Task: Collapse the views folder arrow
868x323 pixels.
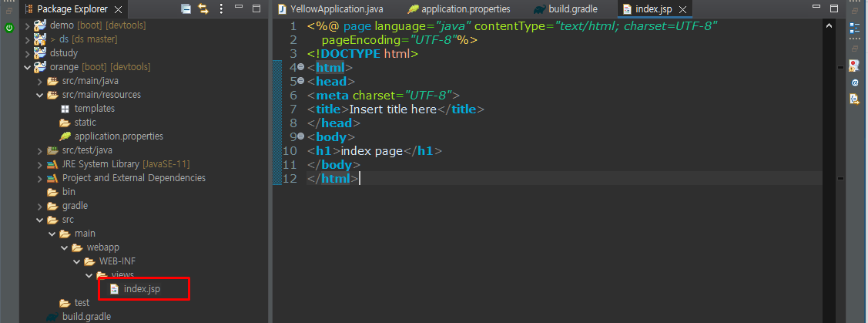Action: 89,274
